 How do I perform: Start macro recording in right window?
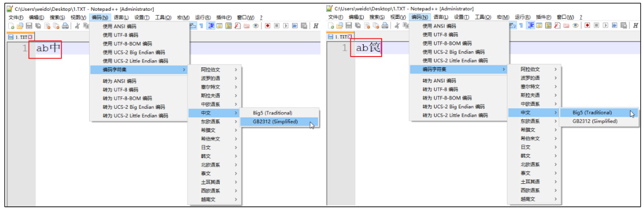(587, 25)
